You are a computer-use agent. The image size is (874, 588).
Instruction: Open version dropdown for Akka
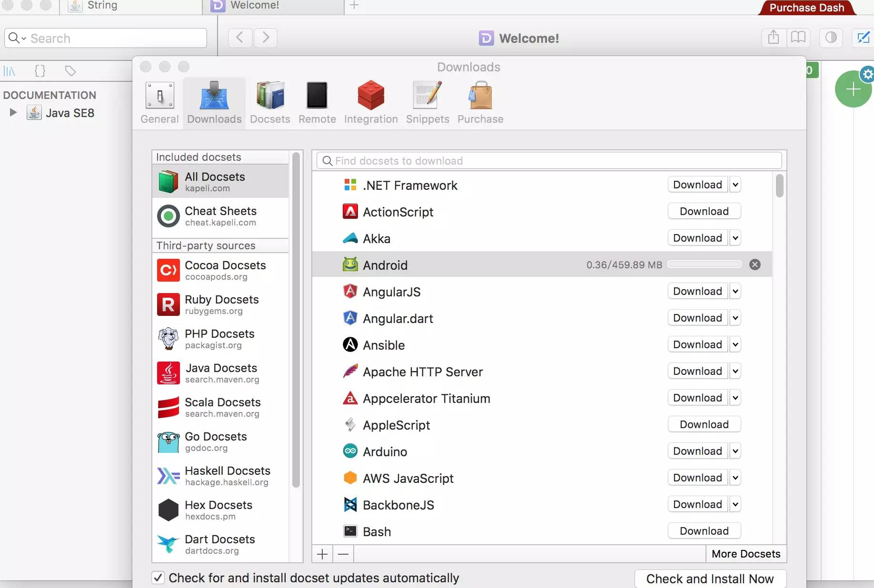[x=735, y=238]
